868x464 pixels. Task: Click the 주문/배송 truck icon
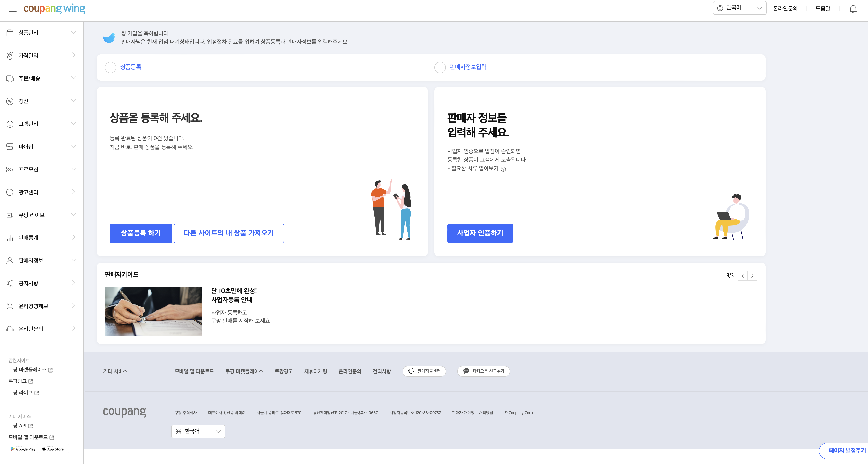click(x=10, y=78)
